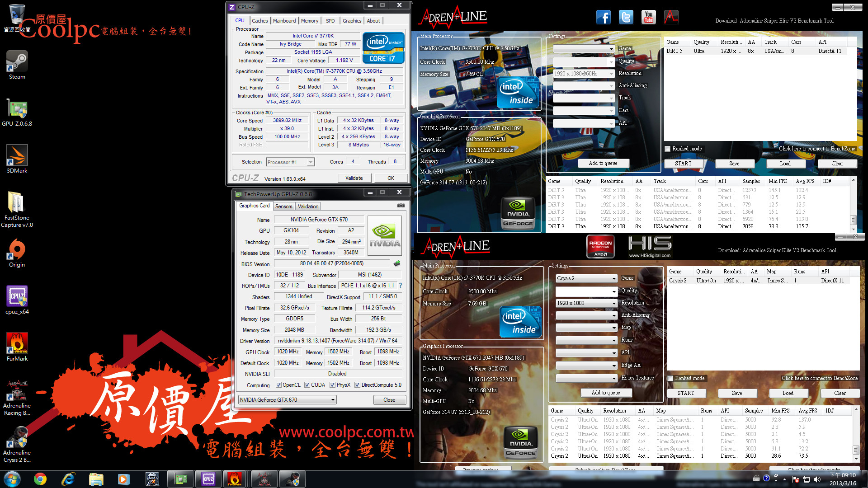
Task: Toggle the OpenCL checkbox in GPU-Z
Action: [279, 385]
